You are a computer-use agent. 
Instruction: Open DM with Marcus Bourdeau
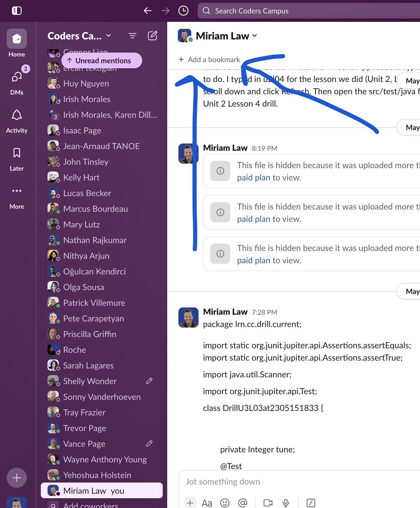(102, 209)
